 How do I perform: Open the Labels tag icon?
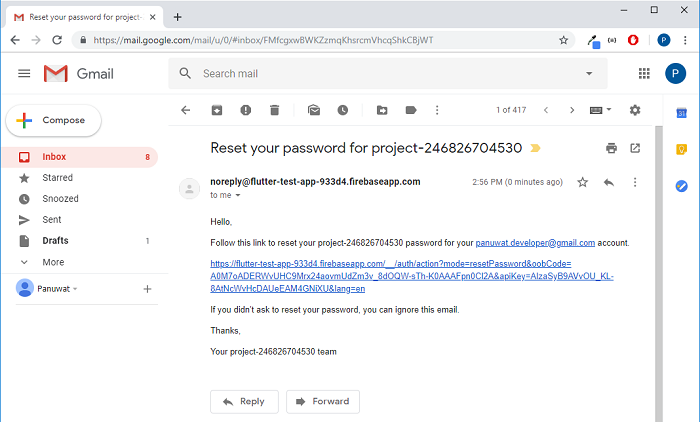pyautogui.click(x=411, y=110)
